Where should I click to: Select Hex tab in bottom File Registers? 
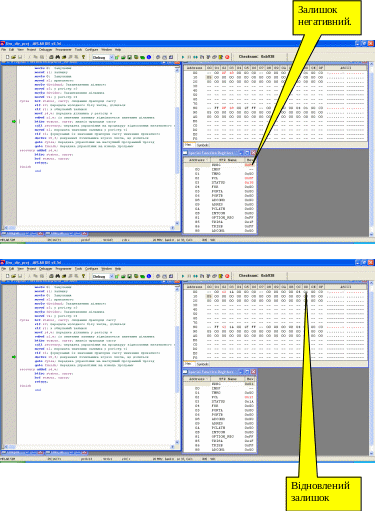tap(189, 364)
